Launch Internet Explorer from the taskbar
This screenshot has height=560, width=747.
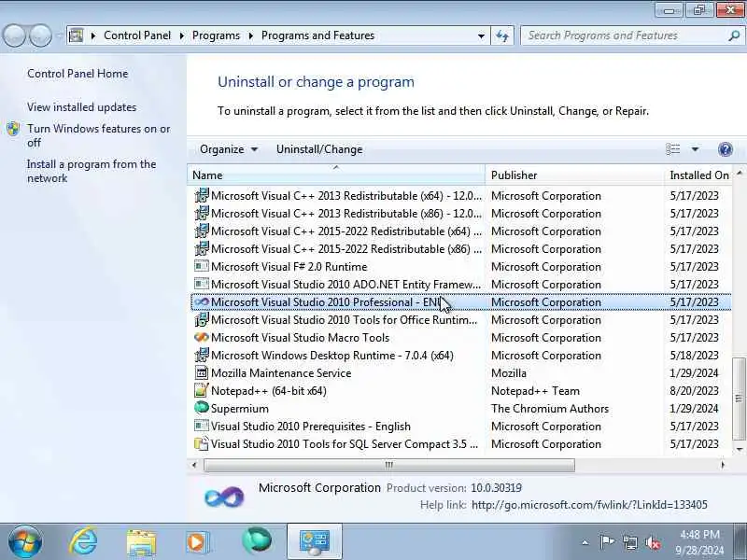83,541
